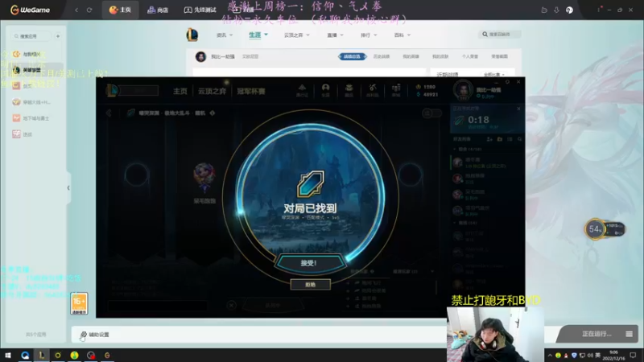
Task: Open the WeGame 商店 tab
Action: (158, 10)
